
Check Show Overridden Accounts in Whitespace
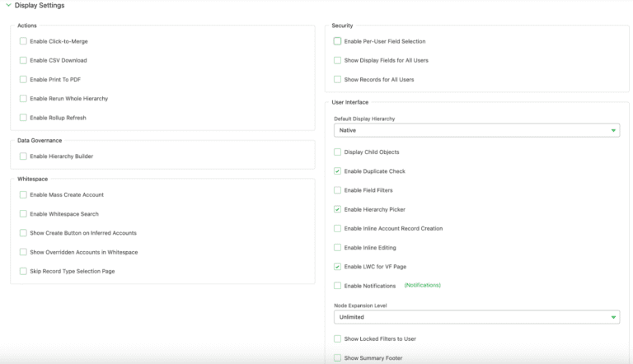(x=23, y=252)
